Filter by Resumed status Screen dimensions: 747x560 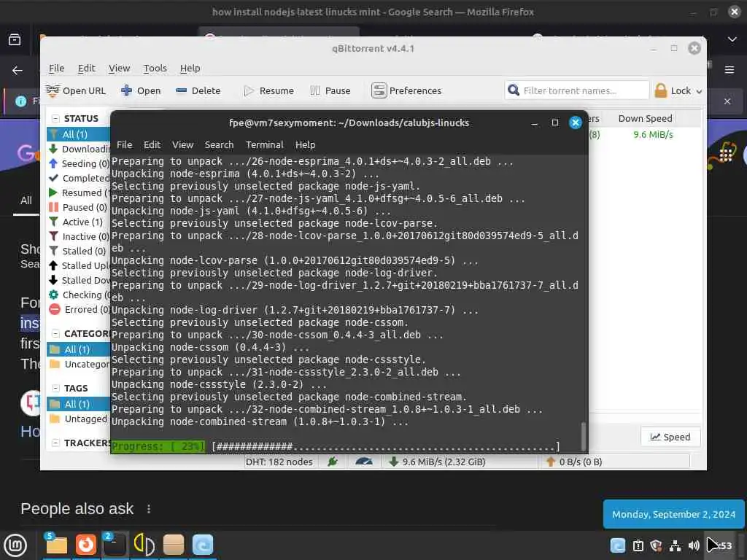[79, 192]
